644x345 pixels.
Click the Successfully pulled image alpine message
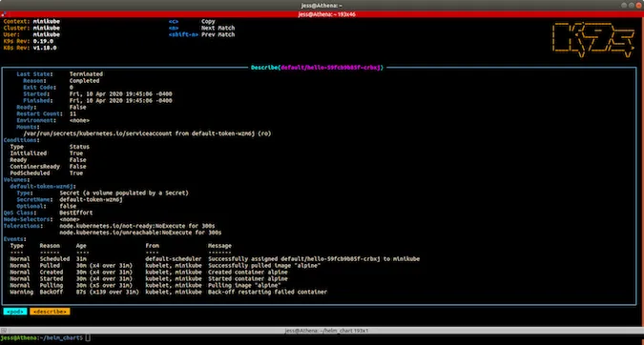pos(264,265)
